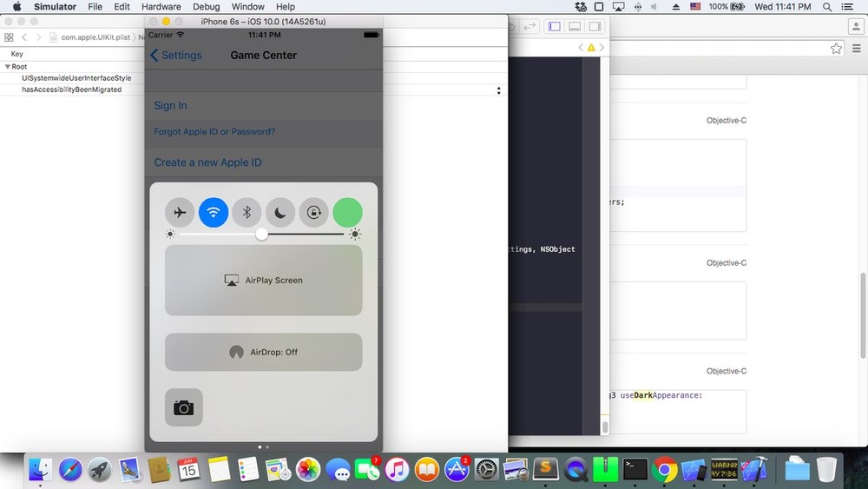Open Google Chrome from the Dock
Image resolution: width=868 pixels, height=489 pixels.
click(664, 470)
